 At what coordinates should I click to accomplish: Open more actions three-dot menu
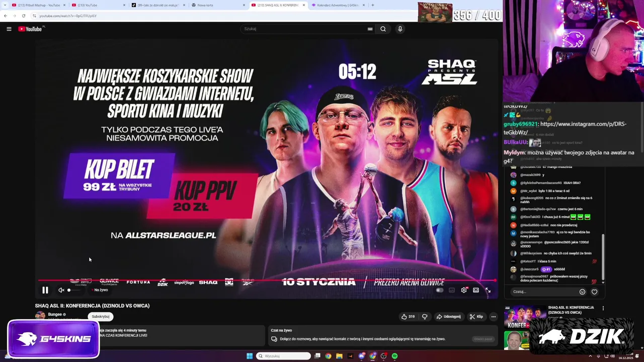(494, 317)
